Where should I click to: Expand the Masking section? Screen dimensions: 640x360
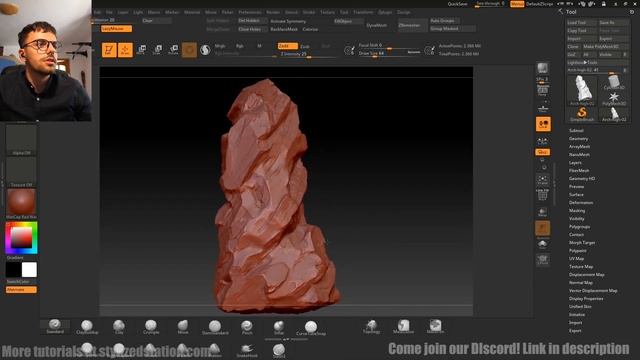click(x=577, y=211)
